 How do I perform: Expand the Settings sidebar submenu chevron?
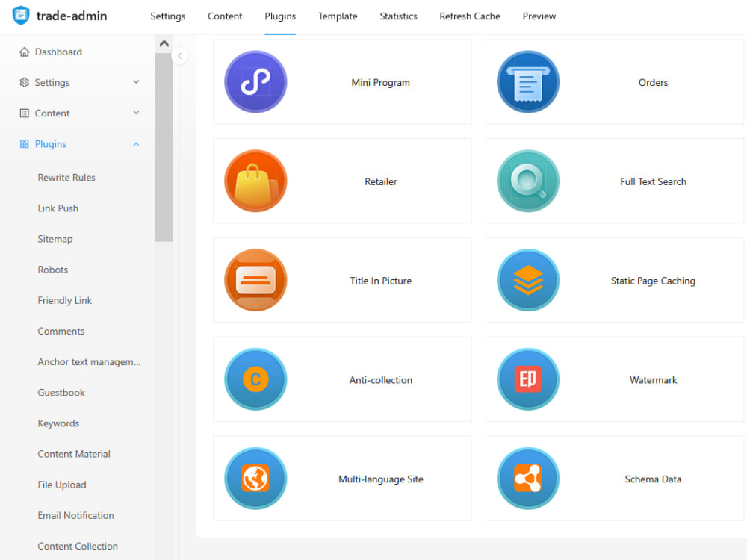tap(136, 82)
